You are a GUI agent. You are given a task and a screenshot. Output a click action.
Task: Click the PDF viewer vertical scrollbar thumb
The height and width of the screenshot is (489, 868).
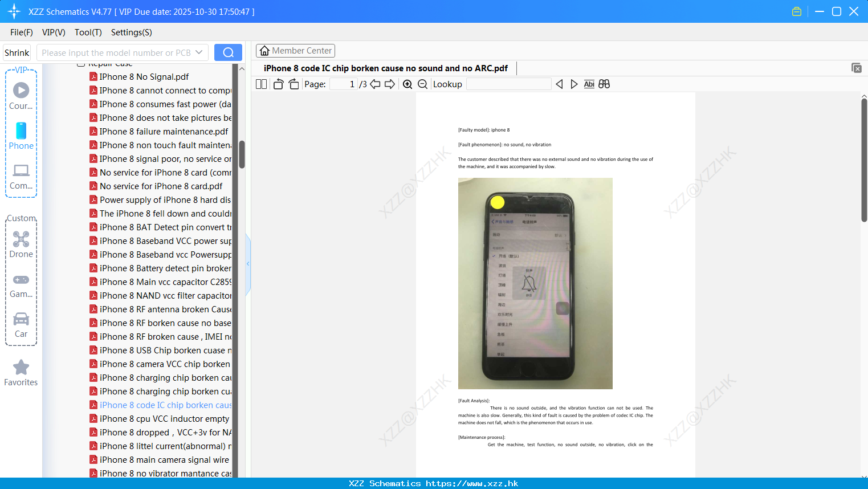pyautogui.click(x=864, y=160)
